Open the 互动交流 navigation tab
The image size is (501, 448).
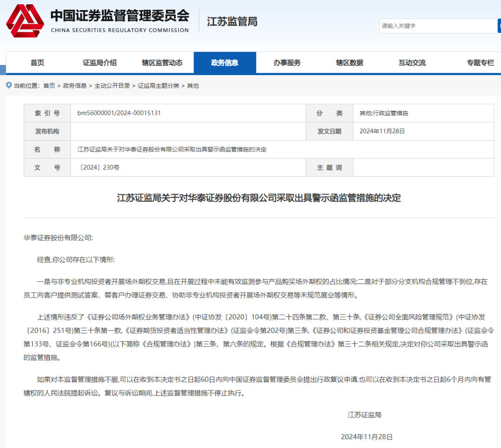coord(412,63)
